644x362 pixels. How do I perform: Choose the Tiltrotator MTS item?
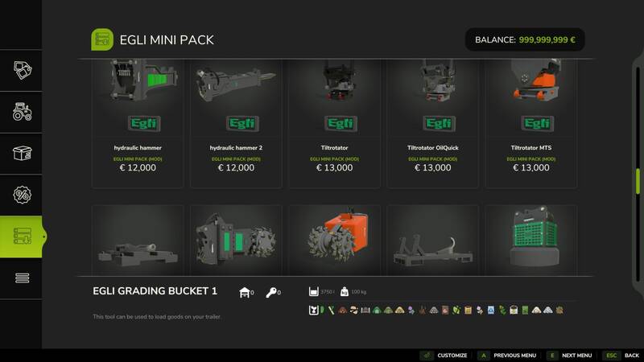tap(531, 124)
